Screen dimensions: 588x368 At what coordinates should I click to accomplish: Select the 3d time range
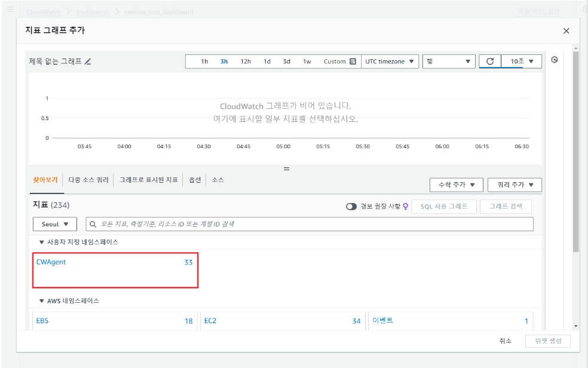(286, 62)
